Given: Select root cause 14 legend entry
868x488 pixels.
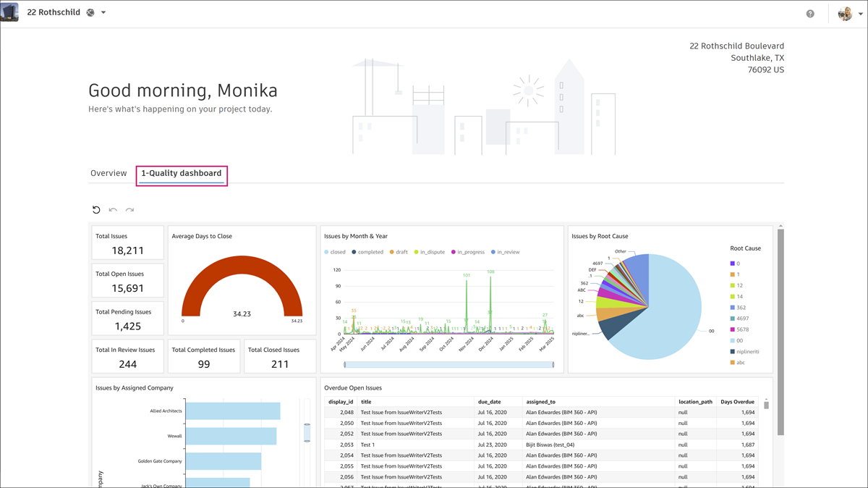Looking at the screenshot, I should [736, 297].
